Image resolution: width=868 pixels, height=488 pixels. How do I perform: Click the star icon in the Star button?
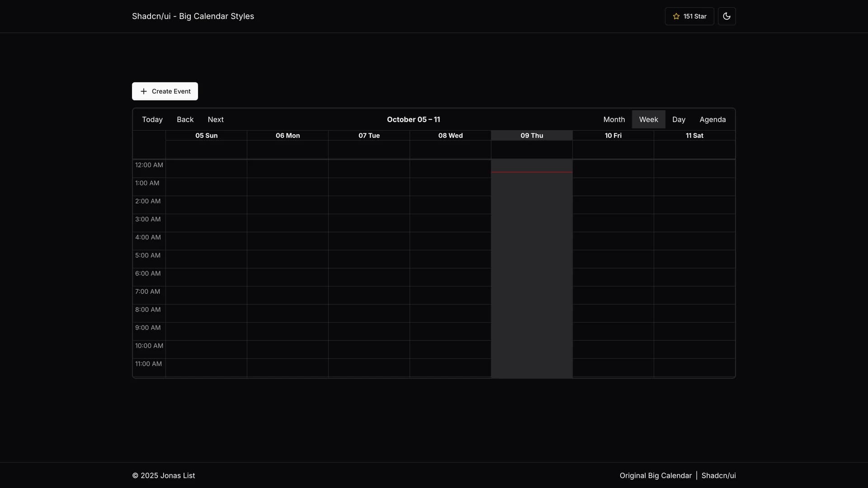tap(676, 16)
